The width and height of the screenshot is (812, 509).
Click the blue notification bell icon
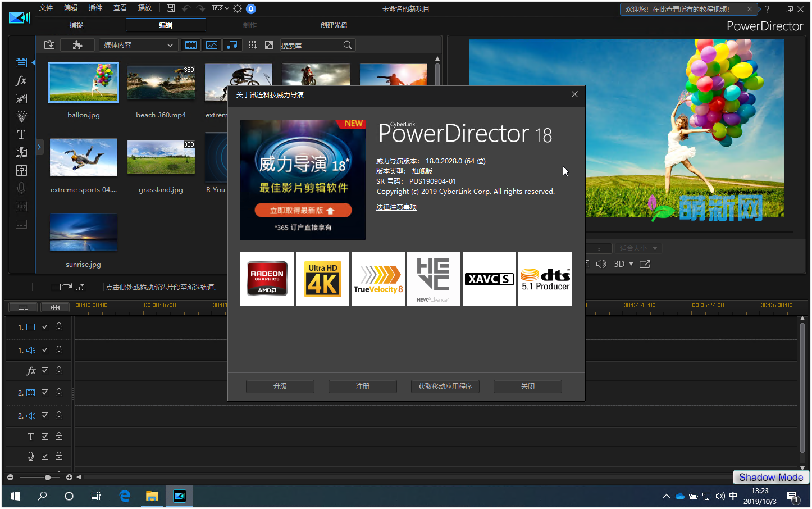point(251,8)
